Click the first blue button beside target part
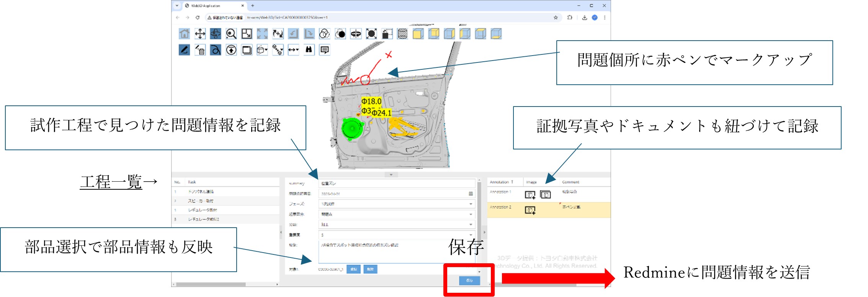The height and width of the screenshot is (297, 868). pos(353,269)
